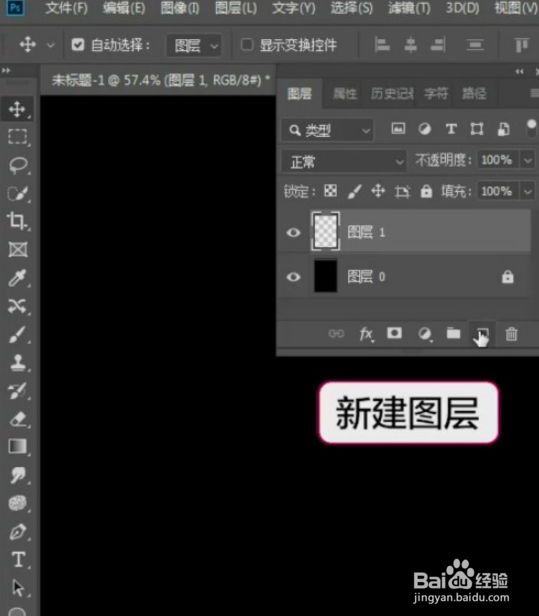Lock image pixels with brush icon
Viewport: 539px width, 616px height.
pos(354,191)
